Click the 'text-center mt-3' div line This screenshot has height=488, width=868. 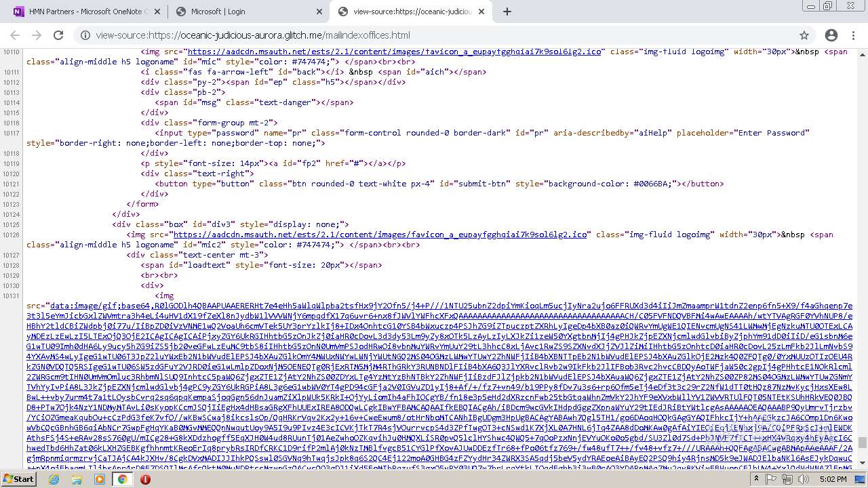197,255
